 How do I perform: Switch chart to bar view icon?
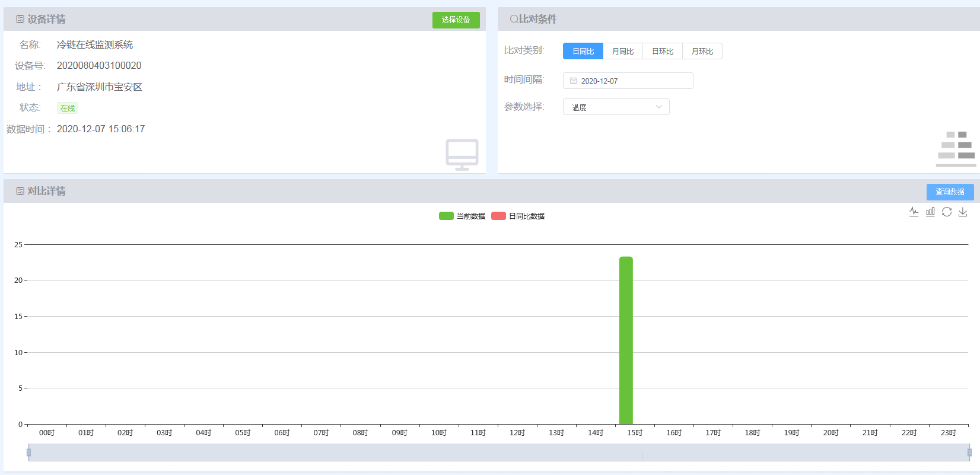[930, 212]
